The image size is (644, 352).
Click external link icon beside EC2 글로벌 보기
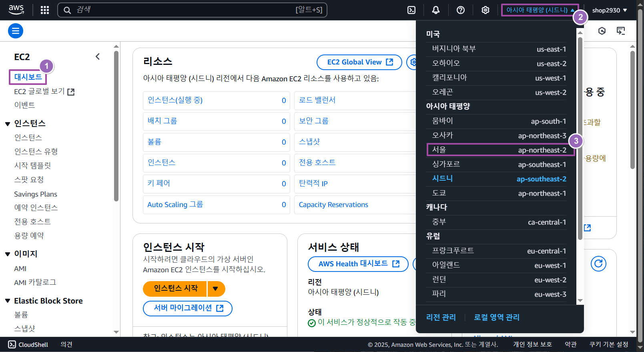71,92
